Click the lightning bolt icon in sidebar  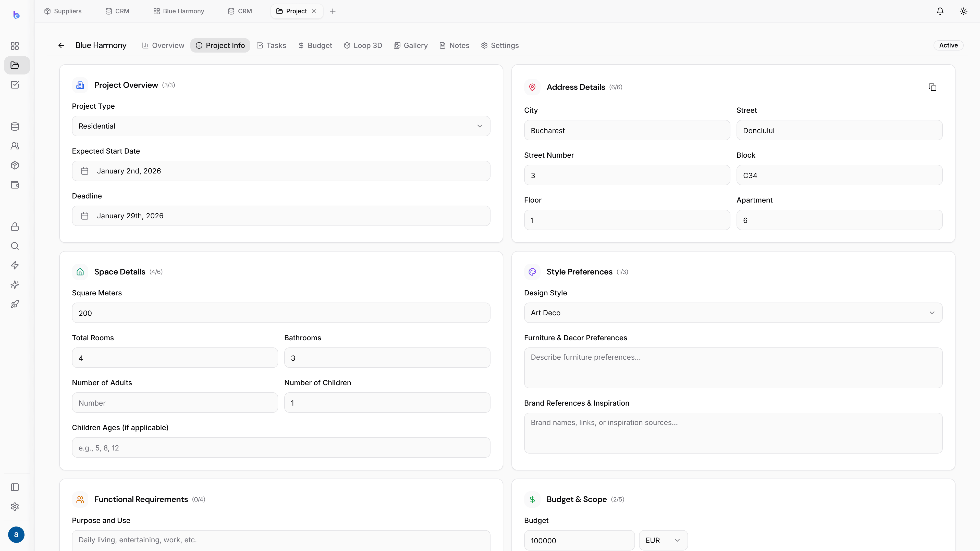coord(15,265)
